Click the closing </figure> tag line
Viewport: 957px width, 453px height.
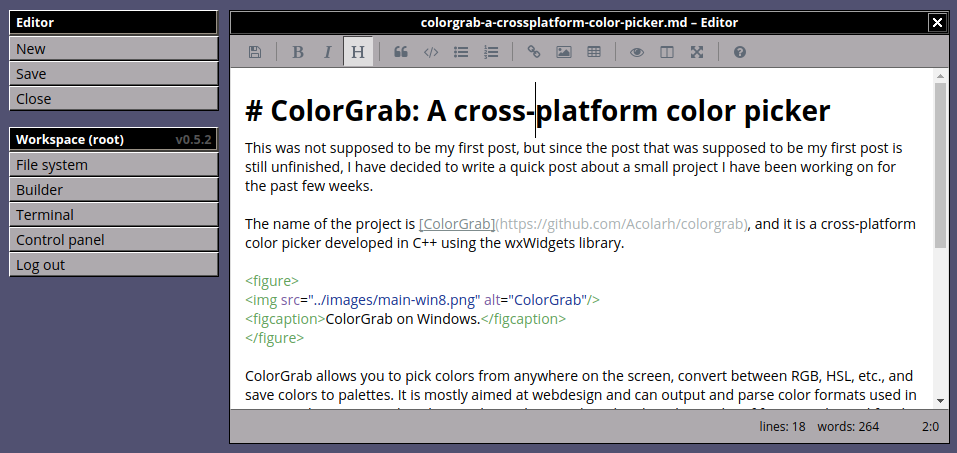click(275, 338)
